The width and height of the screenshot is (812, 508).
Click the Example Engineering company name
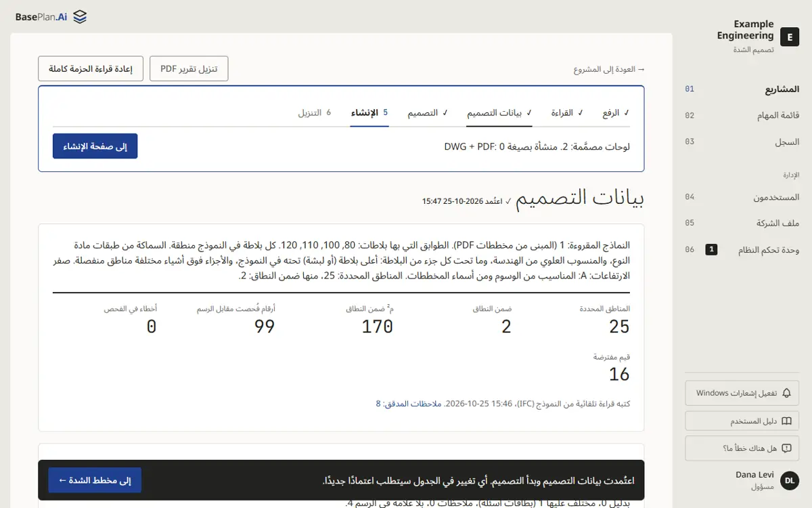point(745,30)
